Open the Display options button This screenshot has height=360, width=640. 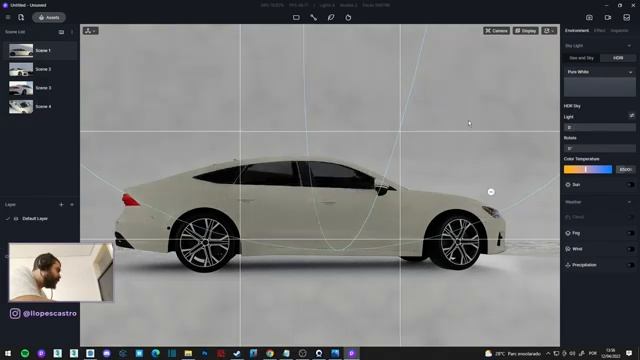(x=525, y=31)
